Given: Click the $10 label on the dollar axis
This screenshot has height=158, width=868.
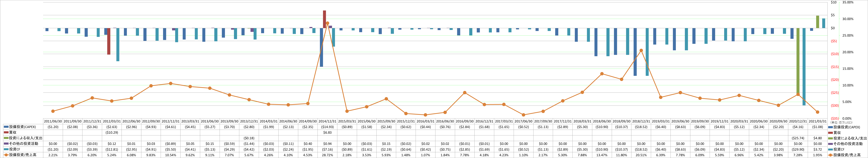Looking at the screenshot, I should (x=834, y=2).
